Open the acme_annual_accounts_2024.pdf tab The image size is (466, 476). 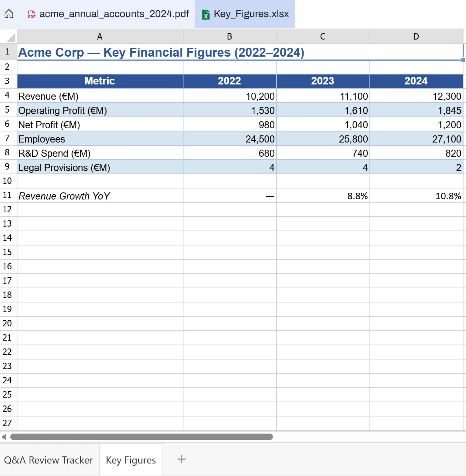click(x=113, y=14)
